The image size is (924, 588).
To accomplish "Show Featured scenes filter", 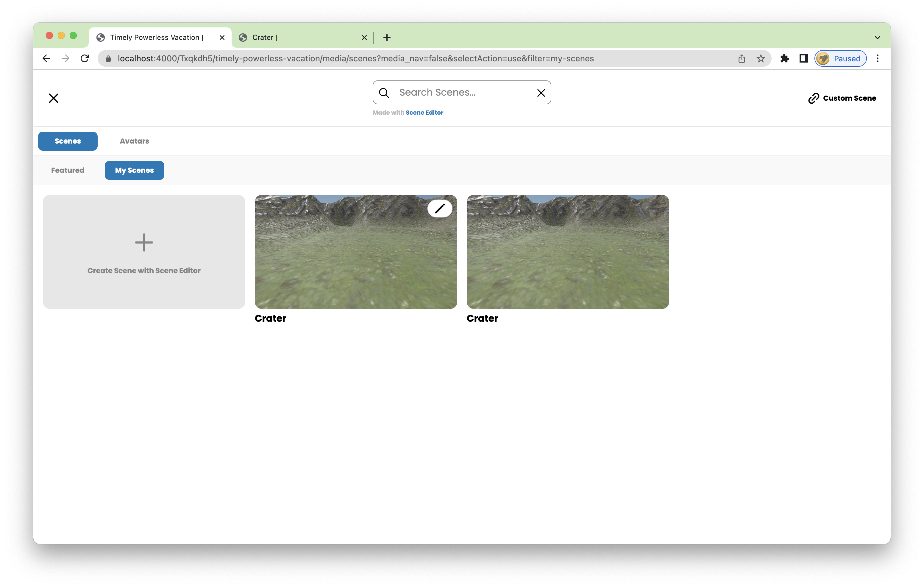I will click(68, 170).
